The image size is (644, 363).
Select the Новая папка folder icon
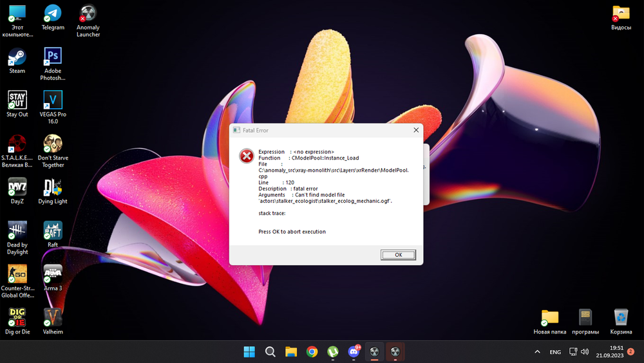[550, 322]
